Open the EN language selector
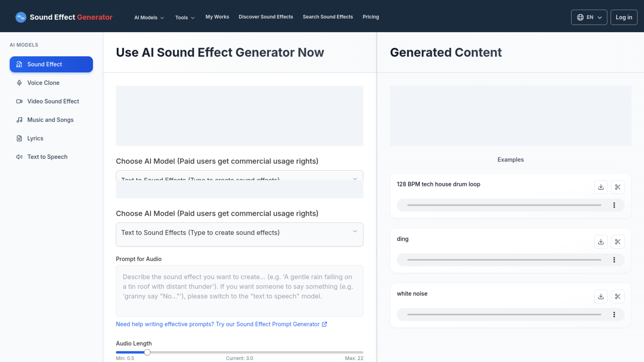Viewport: 644px width, 362px height. click(589, 17)
